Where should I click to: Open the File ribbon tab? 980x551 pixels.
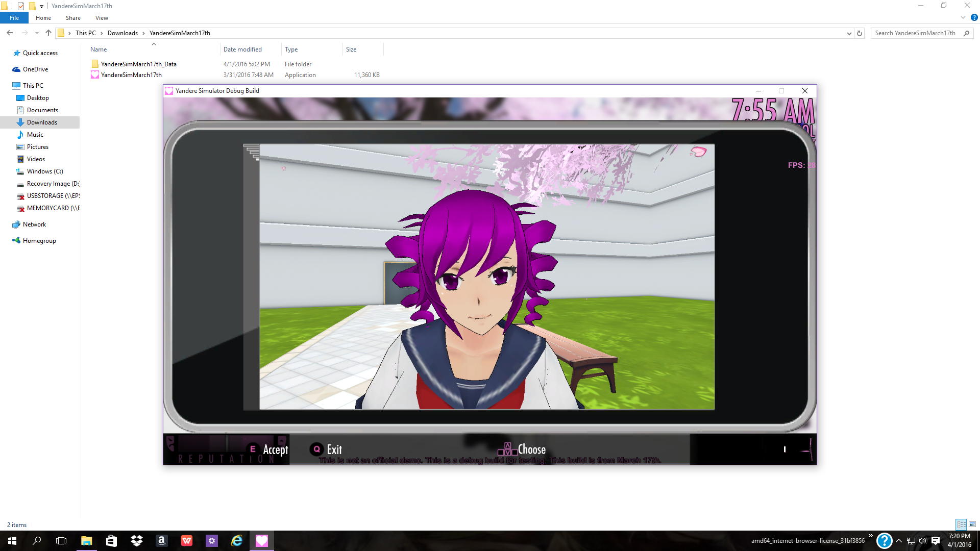[14, 18]
